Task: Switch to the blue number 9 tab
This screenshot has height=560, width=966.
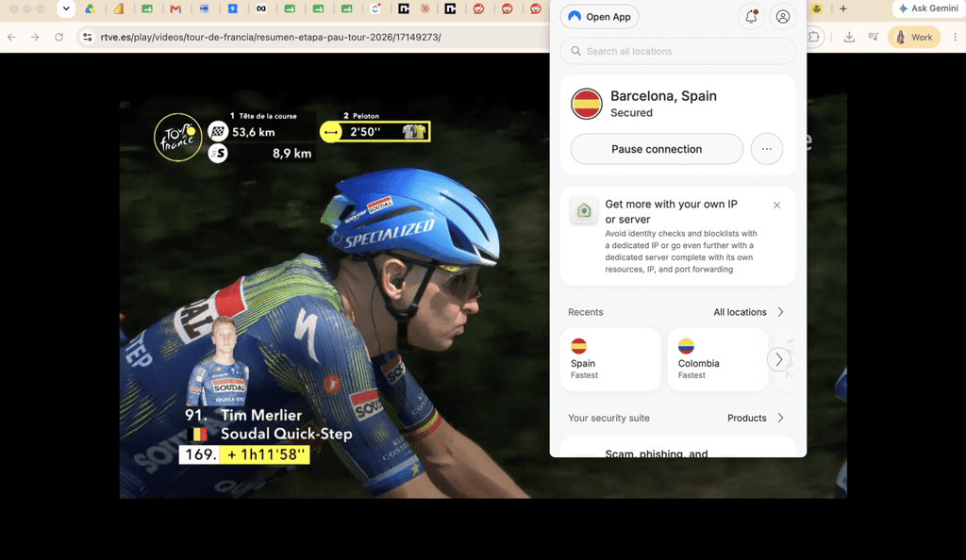Action: (x=232, y=8)
